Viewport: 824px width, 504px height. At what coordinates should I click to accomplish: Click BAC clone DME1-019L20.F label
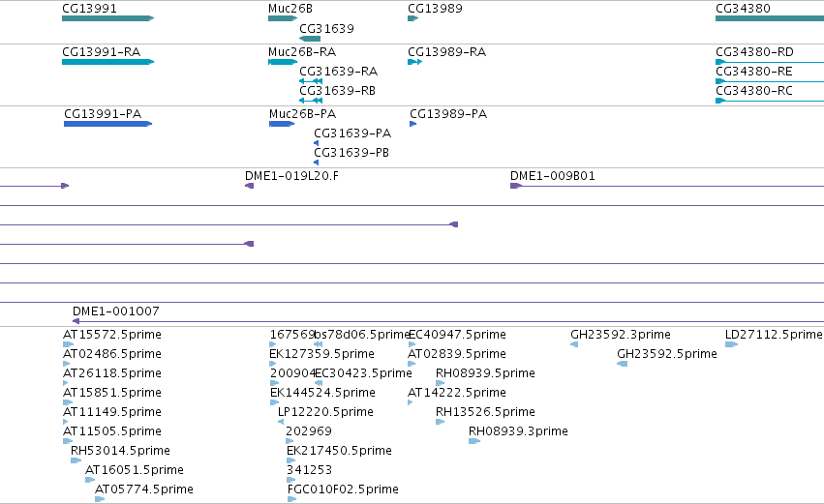292,176
